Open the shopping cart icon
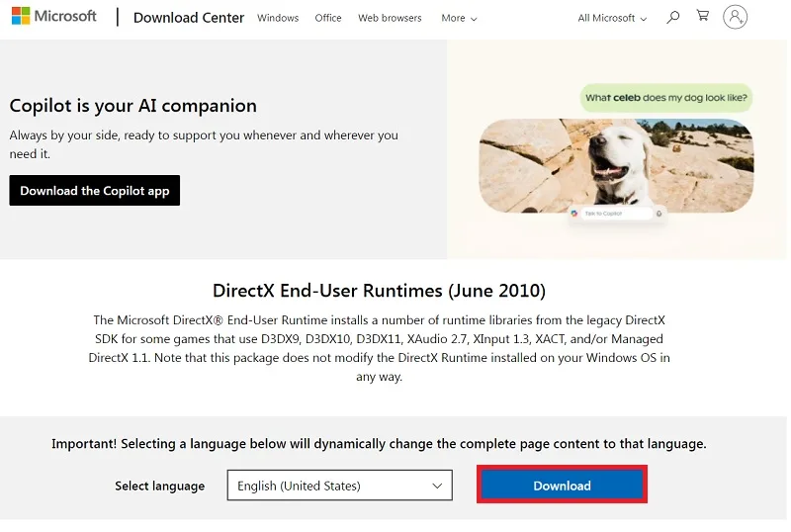This screenshot has height=532, width=791. (x=703, y=16)
